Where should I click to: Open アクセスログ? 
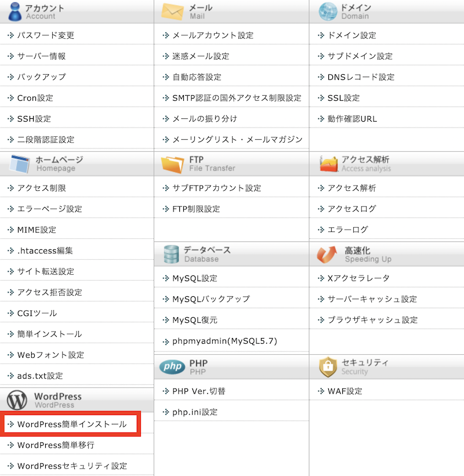(352, 209)
